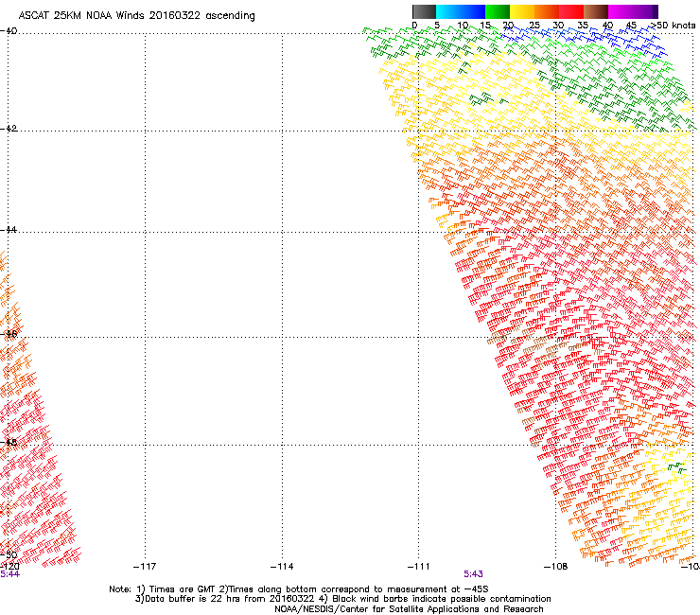This screenshot has height=615, width=700.
Task: Click the -117 longitude axis label
Action: 145,567
